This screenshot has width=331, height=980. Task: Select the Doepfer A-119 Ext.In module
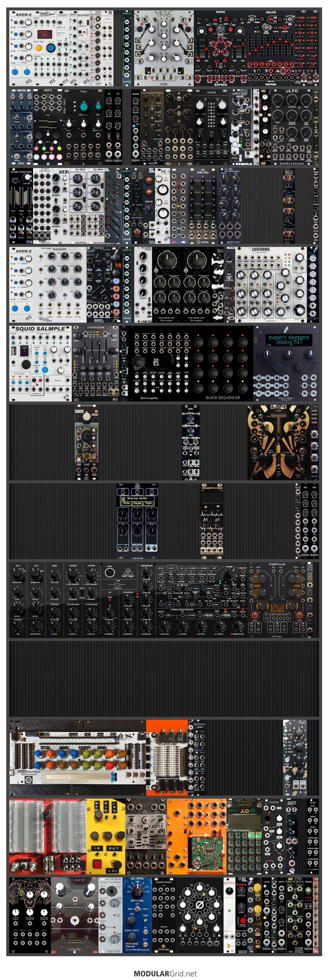[x=110, y=915]
